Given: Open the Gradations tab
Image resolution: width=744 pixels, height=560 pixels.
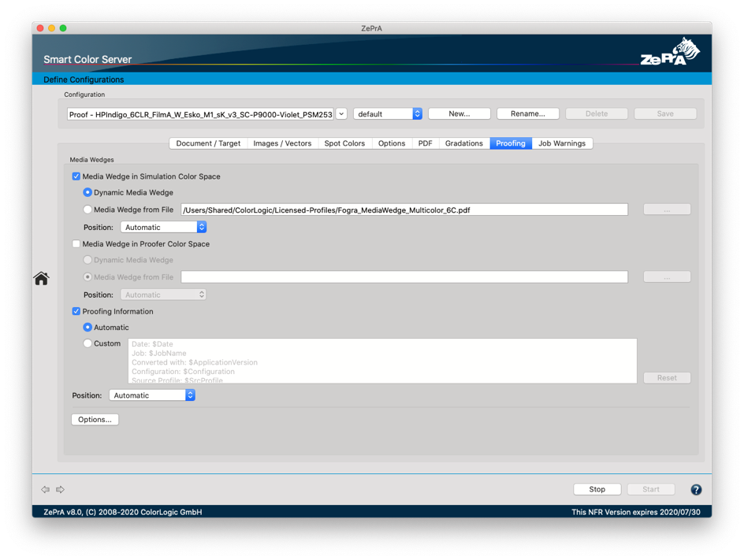Looking at the screenshot, I should click(x=464, y=143).
